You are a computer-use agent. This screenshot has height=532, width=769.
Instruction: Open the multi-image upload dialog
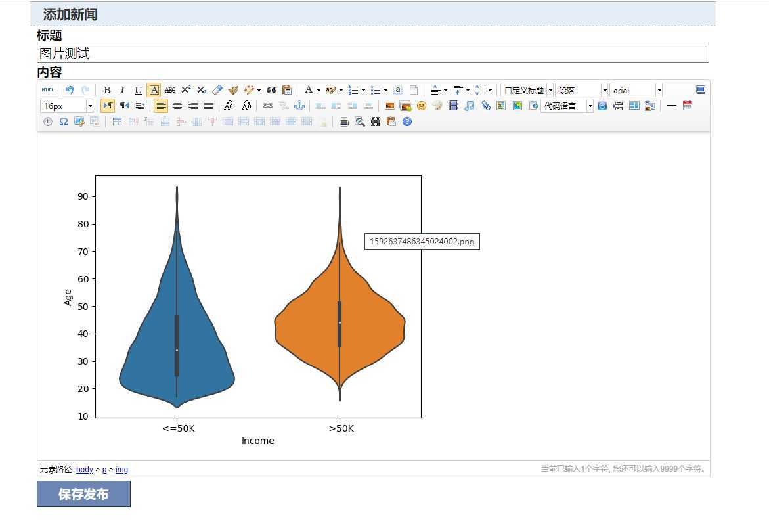406,106
